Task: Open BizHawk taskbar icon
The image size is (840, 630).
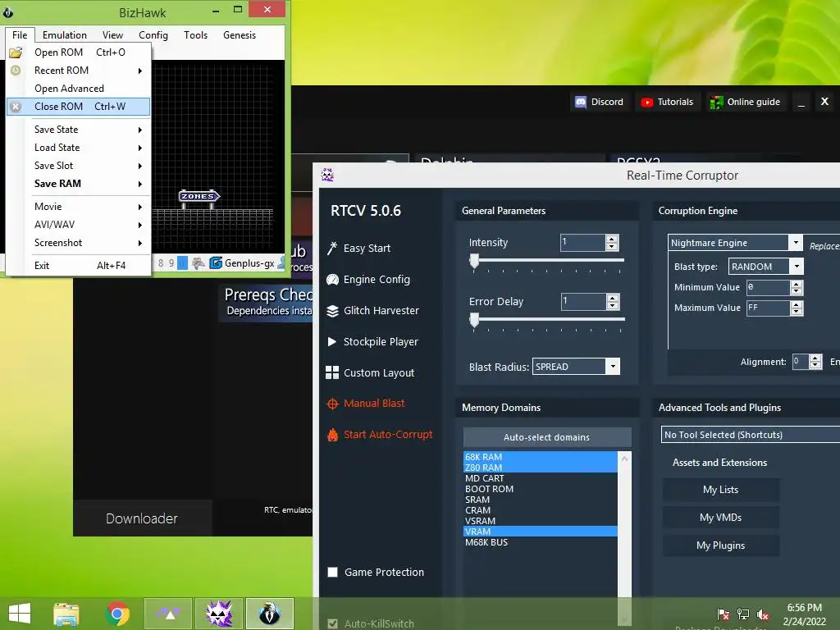Action: coord(270,614)
